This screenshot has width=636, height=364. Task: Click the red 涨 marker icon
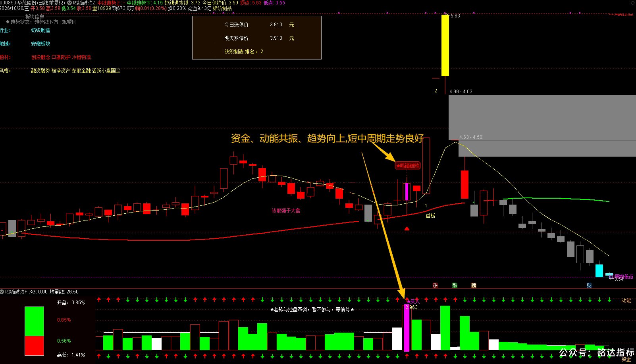point(436,285)
